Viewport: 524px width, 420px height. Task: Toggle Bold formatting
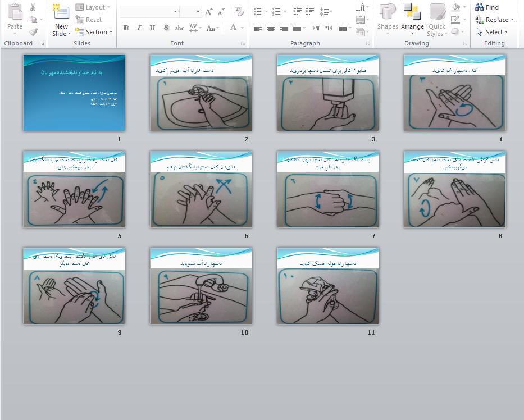click(126, 28)
